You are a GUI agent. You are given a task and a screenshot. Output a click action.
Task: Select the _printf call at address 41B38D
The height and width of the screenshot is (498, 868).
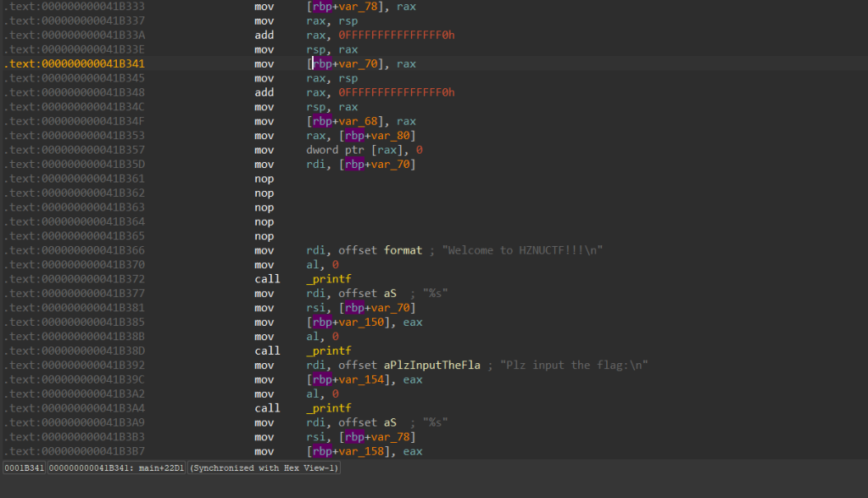329,351
